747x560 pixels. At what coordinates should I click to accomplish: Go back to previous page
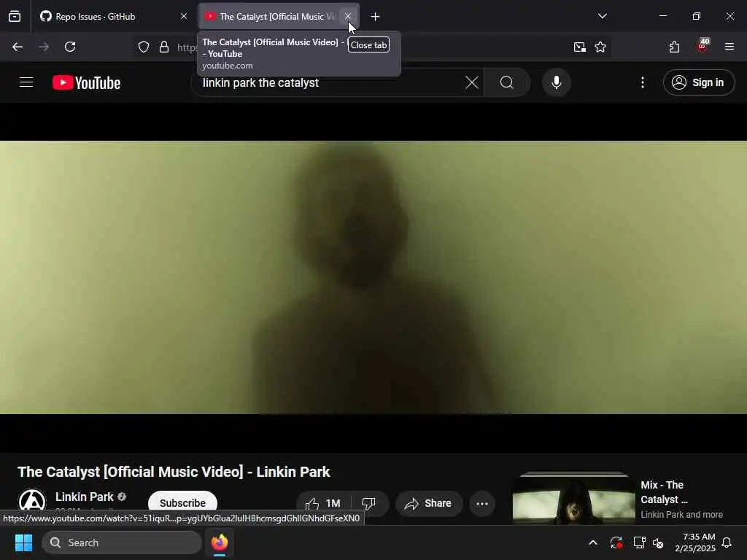(x=18, y=47)
